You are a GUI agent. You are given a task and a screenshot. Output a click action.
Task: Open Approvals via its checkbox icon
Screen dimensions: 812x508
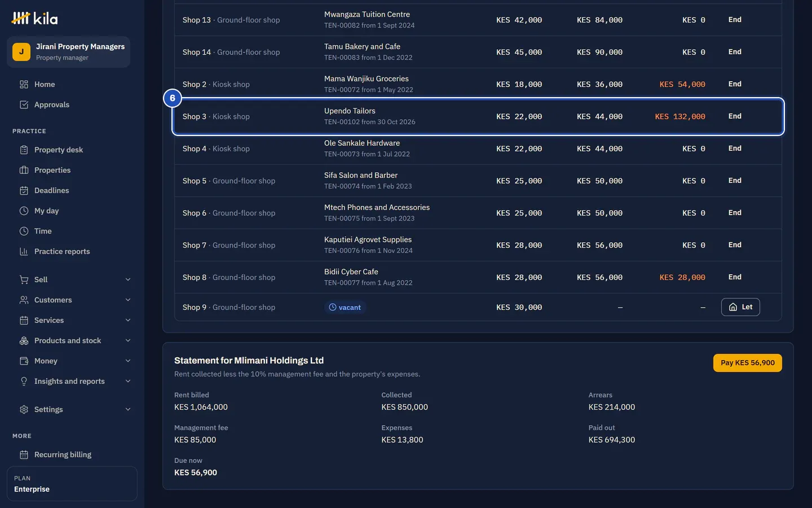[x=24, y=104]
